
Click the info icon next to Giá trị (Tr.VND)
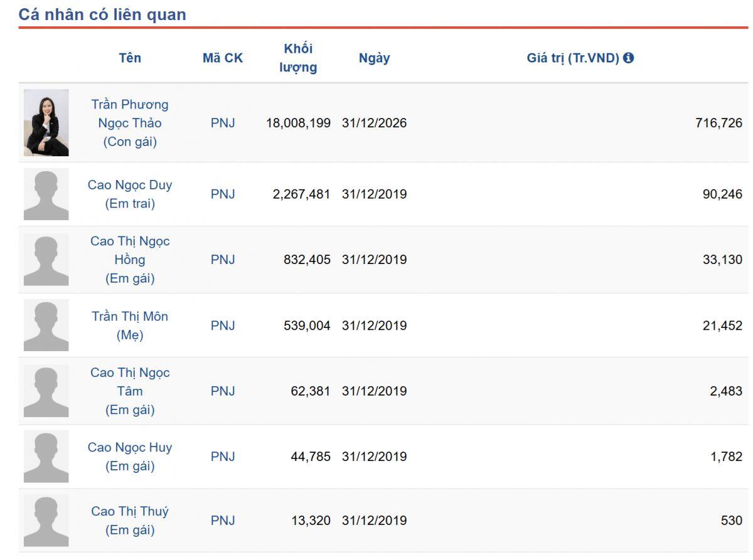point(629,58)
